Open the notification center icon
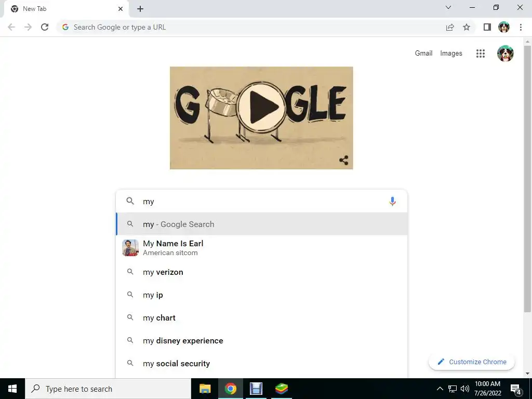The height and width of the screenshot is (399, 532). tap(516, 389)
